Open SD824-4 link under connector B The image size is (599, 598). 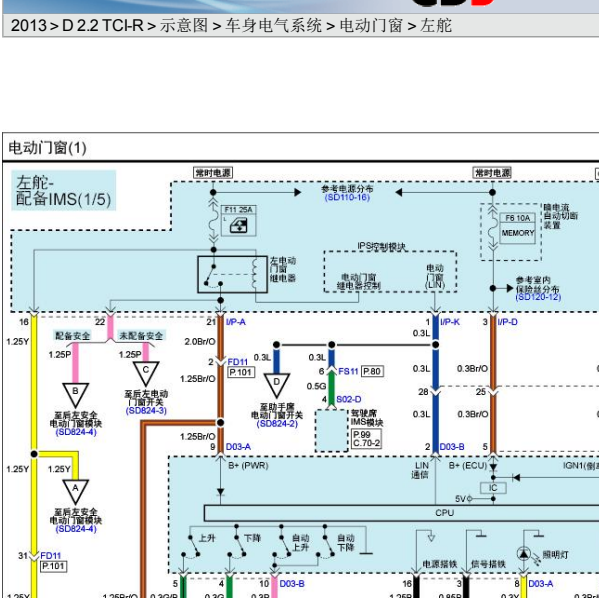coord(76,432)
